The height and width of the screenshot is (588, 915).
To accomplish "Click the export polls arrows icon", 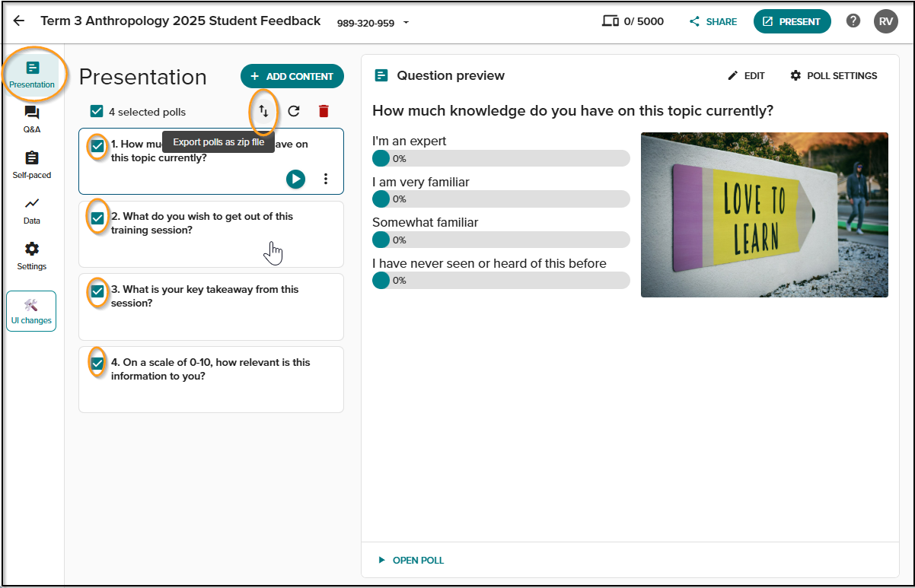I will (264, 111).
